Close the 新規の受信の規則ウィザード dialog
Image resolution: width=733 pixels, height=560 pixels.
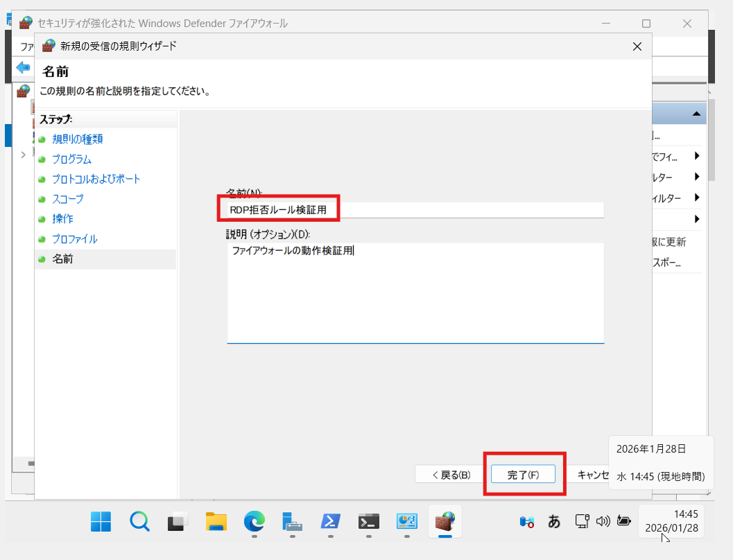point(637,46)
